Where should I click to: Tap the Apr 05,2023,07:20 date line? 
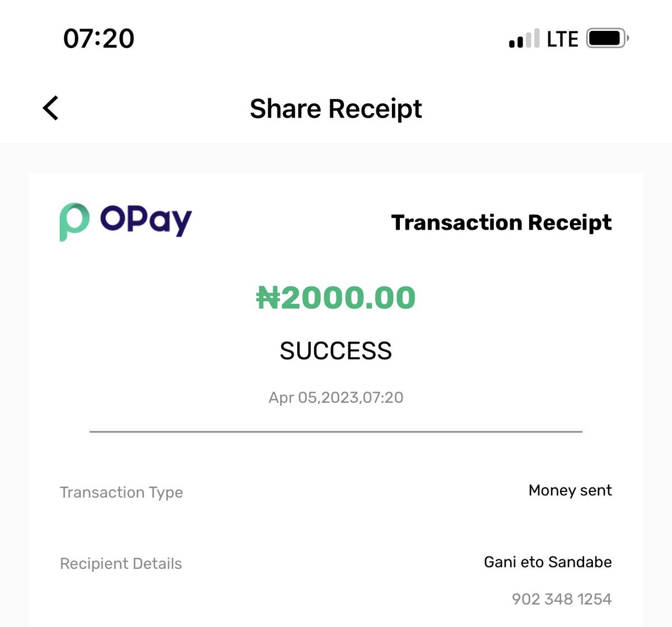coord(336,397)
